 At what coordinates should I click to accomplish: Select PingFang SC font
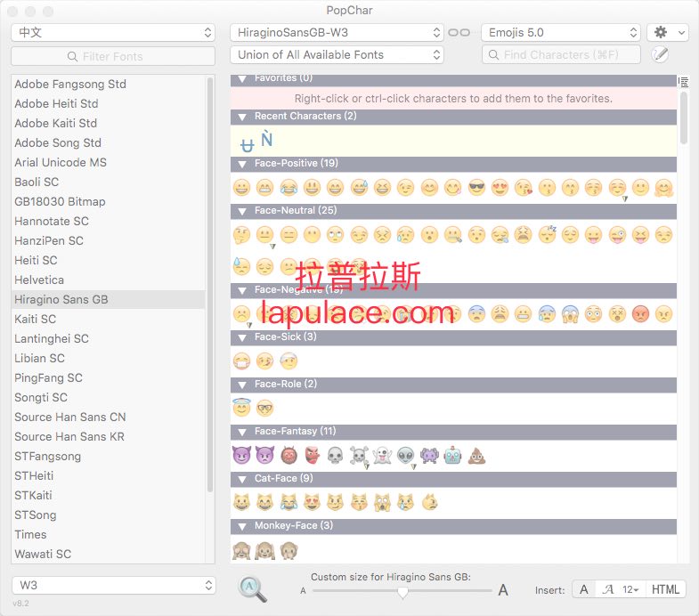coord(49,378)
